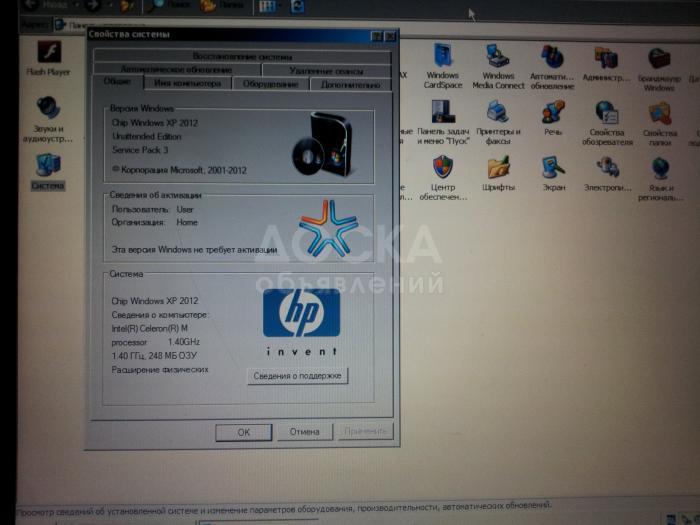Switch to Имя компьютера tab
The height and width of the screenshot is (525, 700).
pos(188,83)
